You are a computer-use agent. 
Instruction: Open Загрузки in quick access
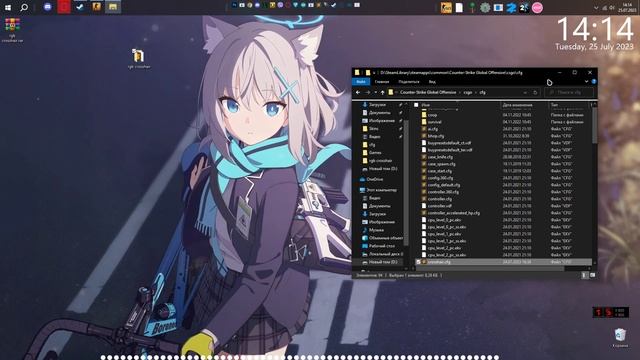pyautogui.click(x=377, y=105)
